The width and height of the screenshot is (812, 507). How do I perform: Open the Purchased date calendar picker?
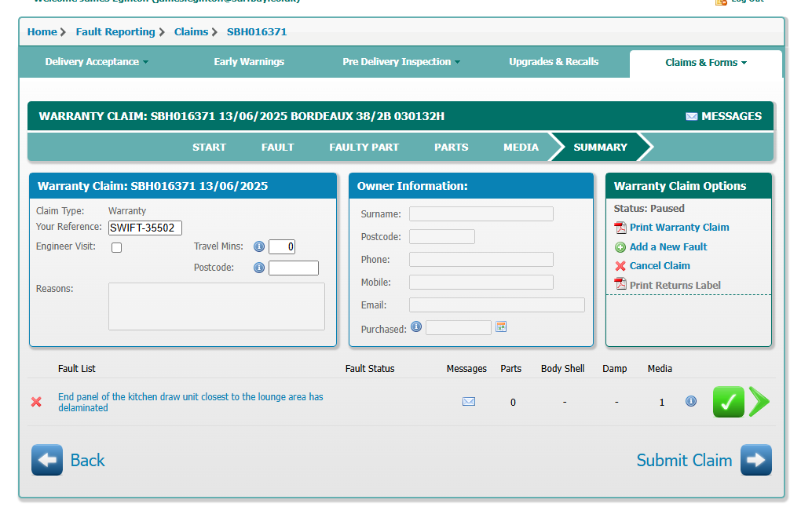501,326
